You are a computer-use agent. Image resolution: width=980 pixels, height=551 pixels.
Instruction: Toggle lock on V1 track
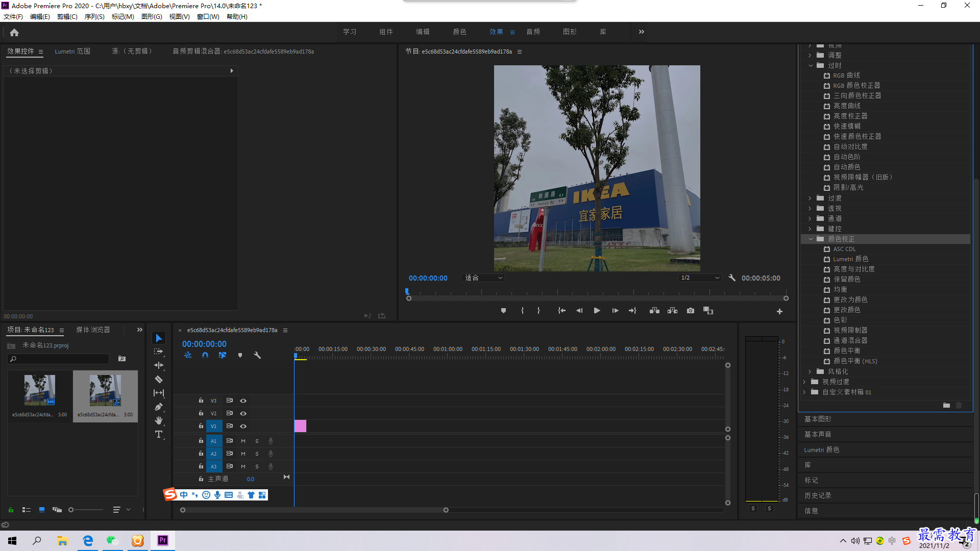click(201, 426)
